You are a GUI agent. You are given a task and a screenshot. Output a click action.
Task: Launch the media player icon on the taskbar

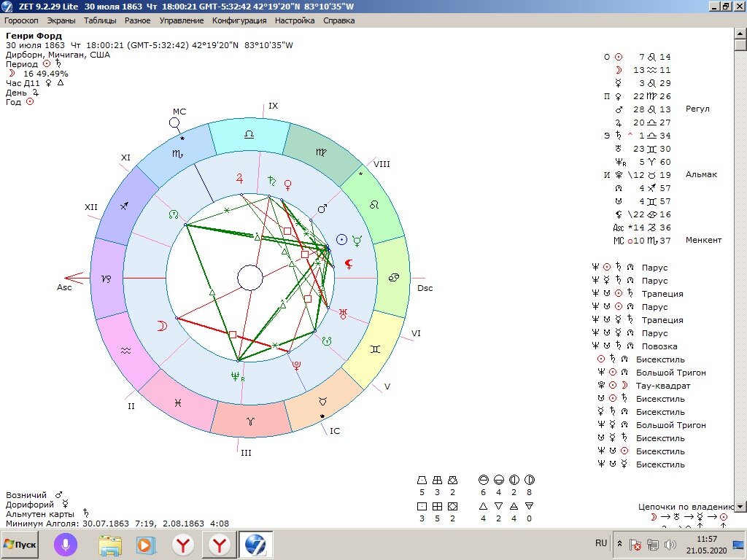coord(146,545)
